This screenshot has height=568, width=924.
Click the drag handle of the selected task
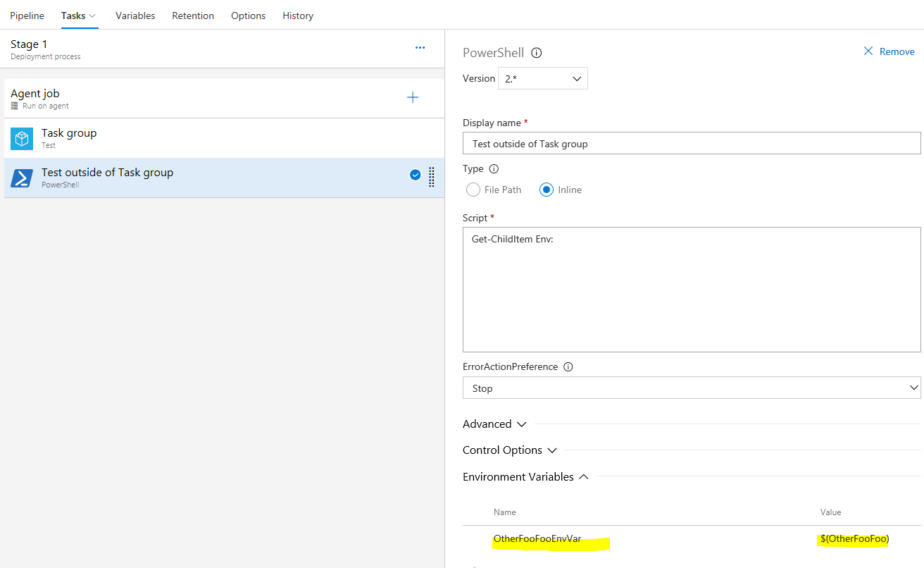point(432,176)
